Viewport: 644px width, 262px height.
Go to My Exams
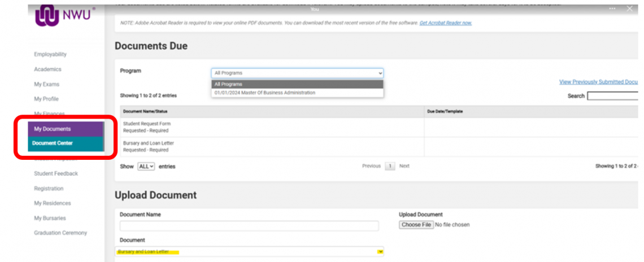pos(46,84)
